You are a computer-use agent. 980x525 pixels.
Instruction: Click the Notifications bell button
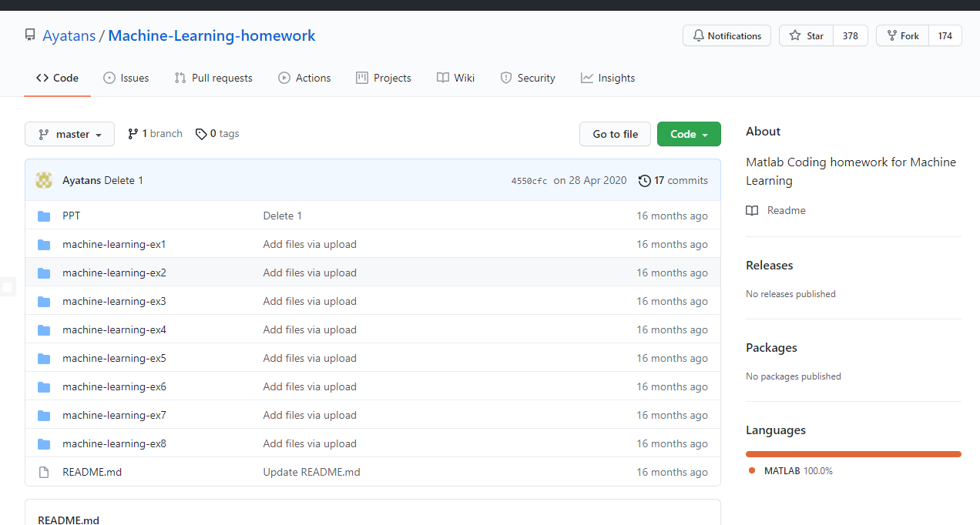727,35
